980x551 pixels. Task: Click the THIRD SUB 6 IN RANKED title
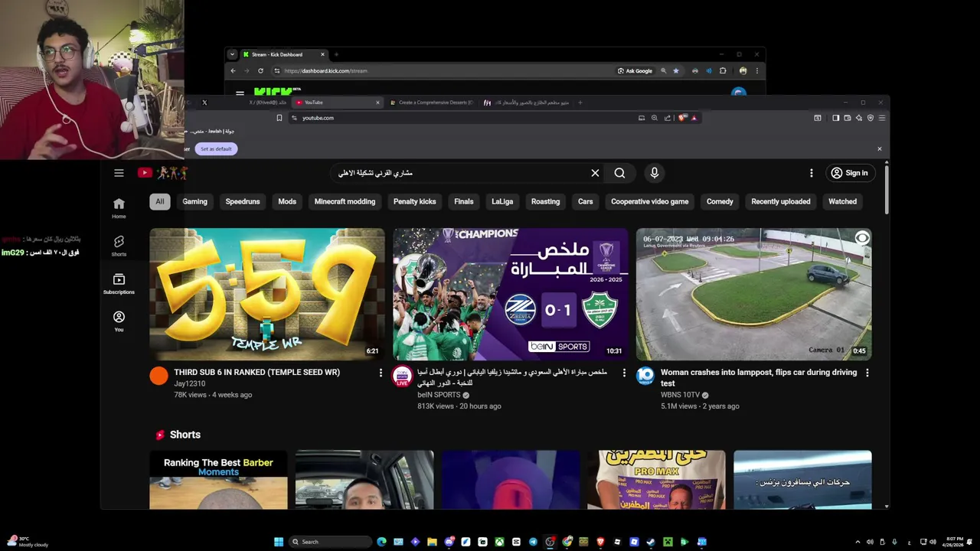point(256,372)
